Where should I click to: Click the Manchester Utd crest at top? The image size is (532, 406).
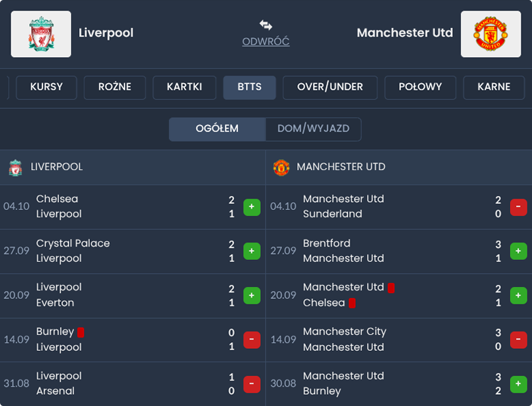pos(490,34)
